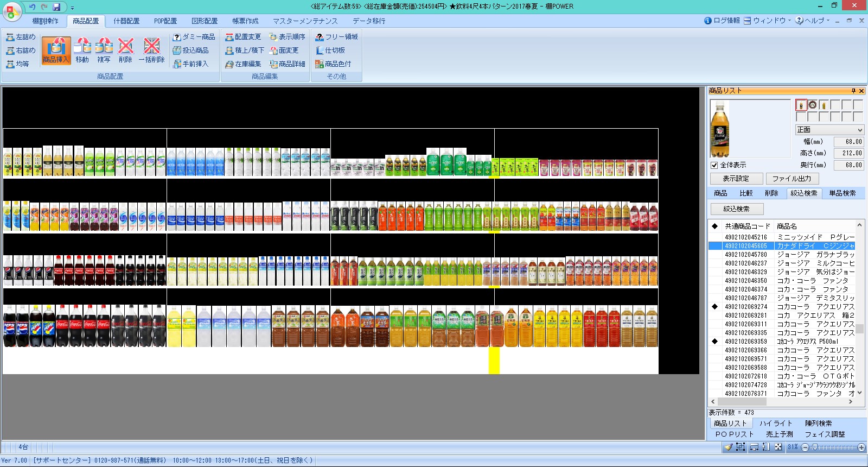Select the bottle-top view thumbnail slot
The height and width of the screenshot is (467, 868).
812,105
